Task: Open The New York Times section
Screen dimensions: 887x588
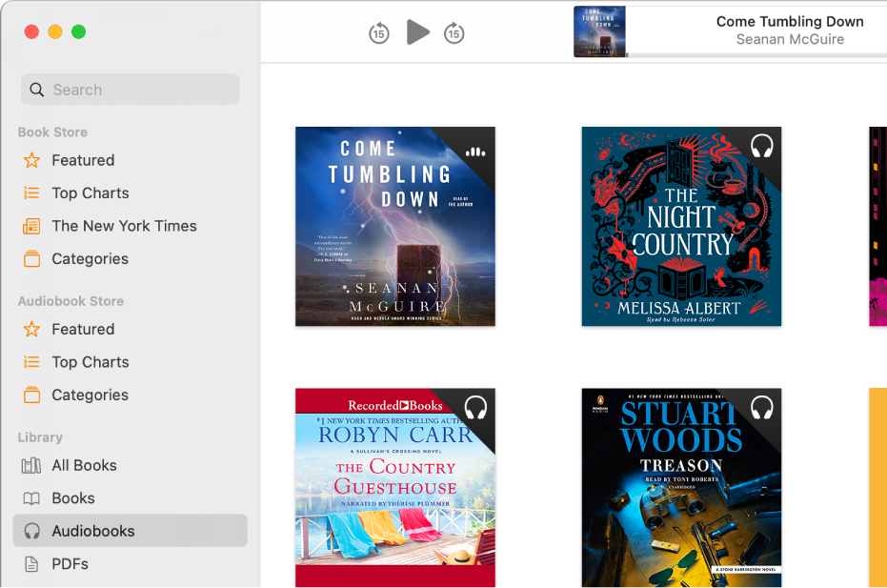Action: point(131,226)
